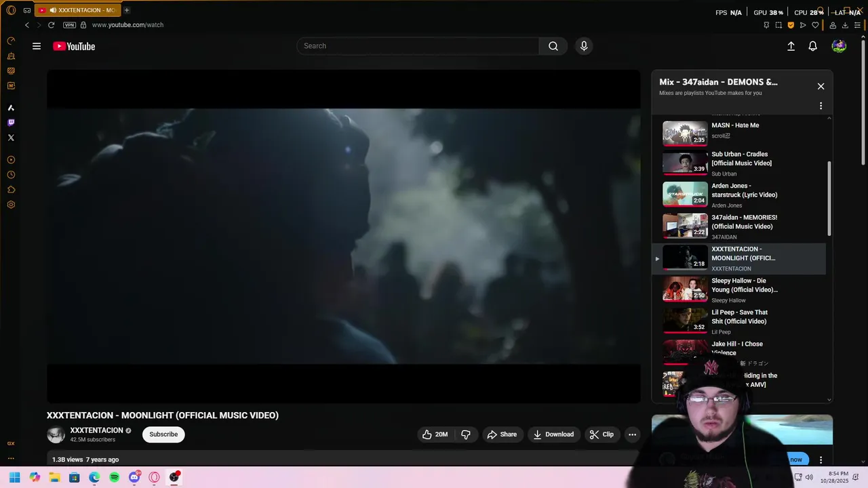The width and height of the screenshot is (868, 488).
Task: Open the Aria AI icon in sidebar
Action: click(11, 108)
